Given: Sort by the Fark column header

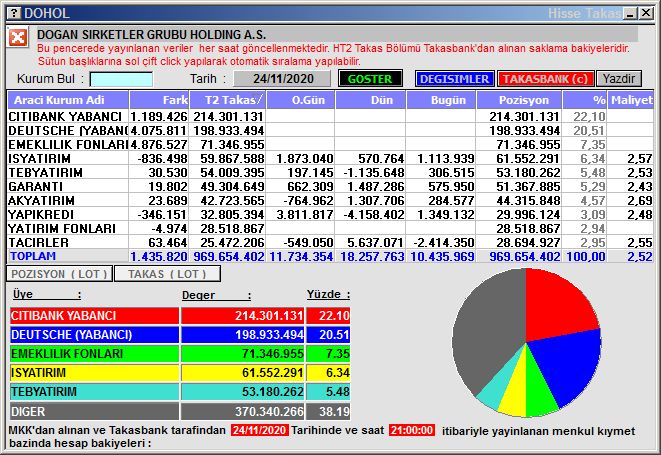Looking at the screenshot, I should pyautogui.click(x=159, y=100).
